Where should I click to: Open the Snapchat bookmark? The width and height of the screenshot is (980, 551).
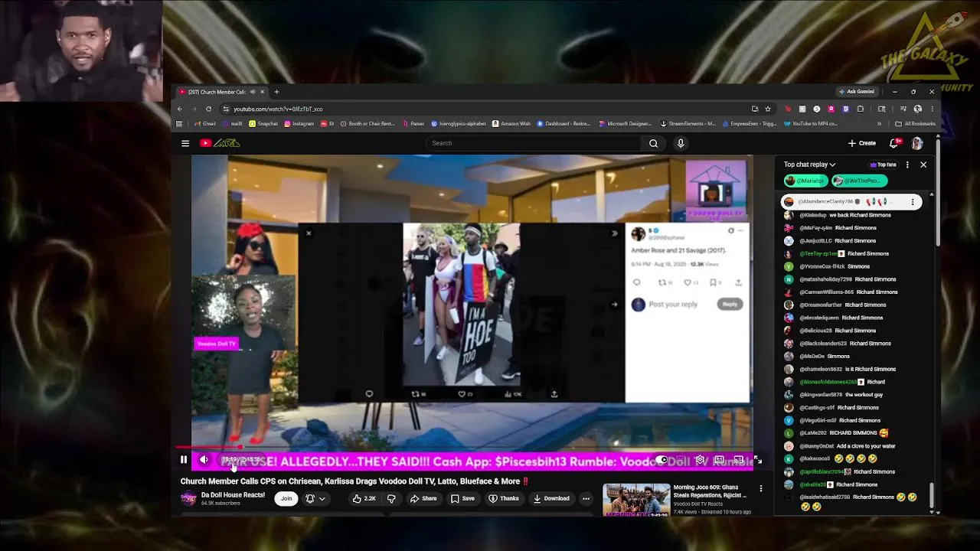pos(263,123)
